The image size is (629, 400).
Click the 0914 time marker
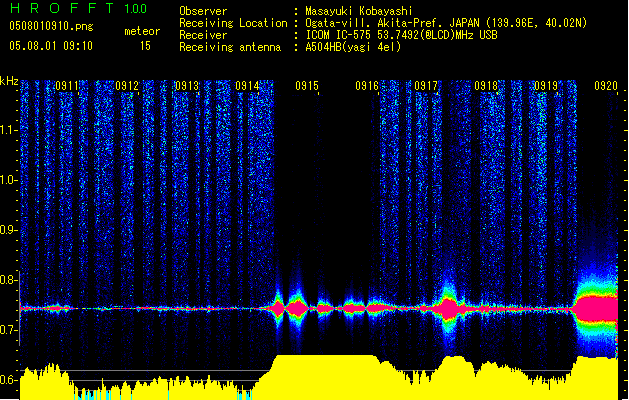click(247, 86)
